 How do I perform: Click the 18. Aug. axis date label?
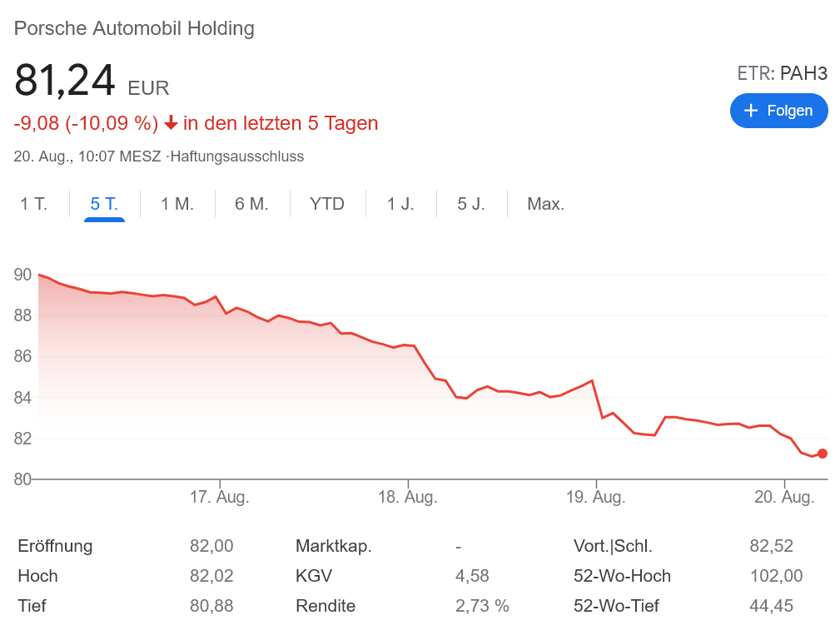408,498
